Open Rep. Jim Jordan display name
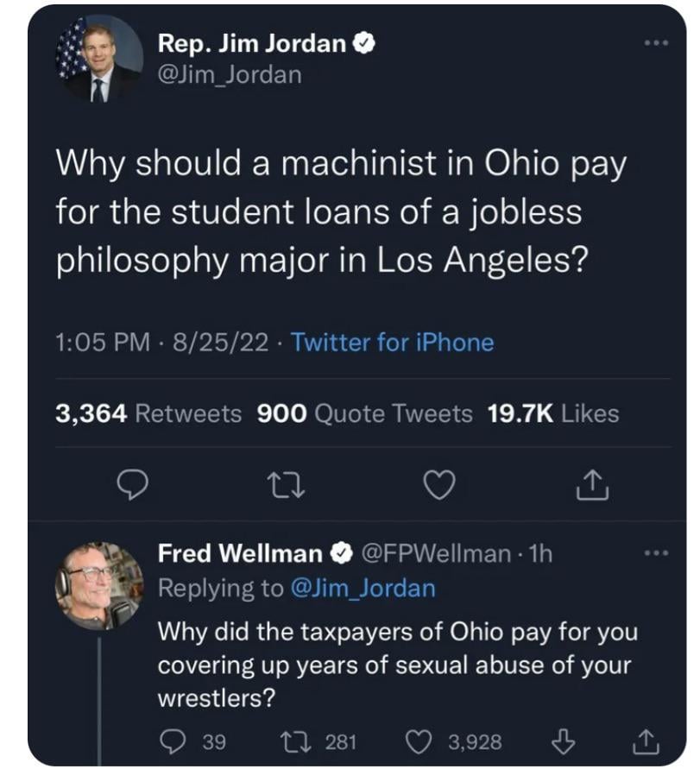Image resolution: width=700 pixels, height=769 pixels. click(252, 42)
